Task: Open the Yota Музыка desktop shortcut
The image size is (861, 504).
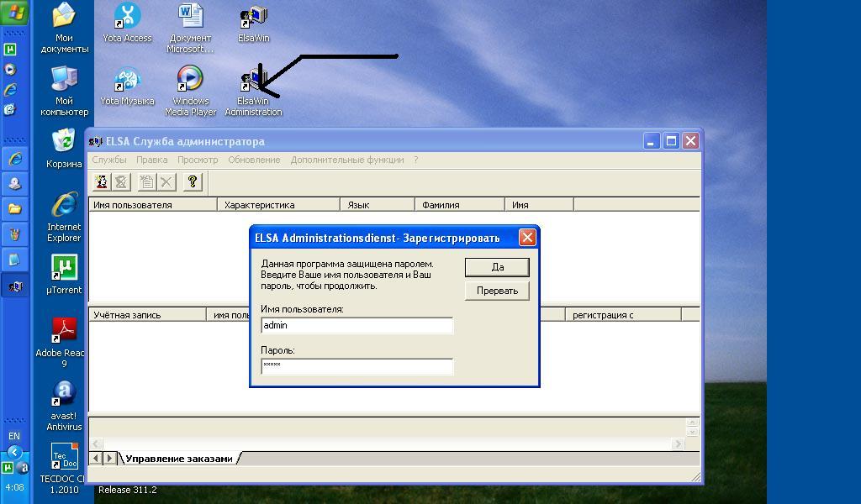Action: (127, 81)
